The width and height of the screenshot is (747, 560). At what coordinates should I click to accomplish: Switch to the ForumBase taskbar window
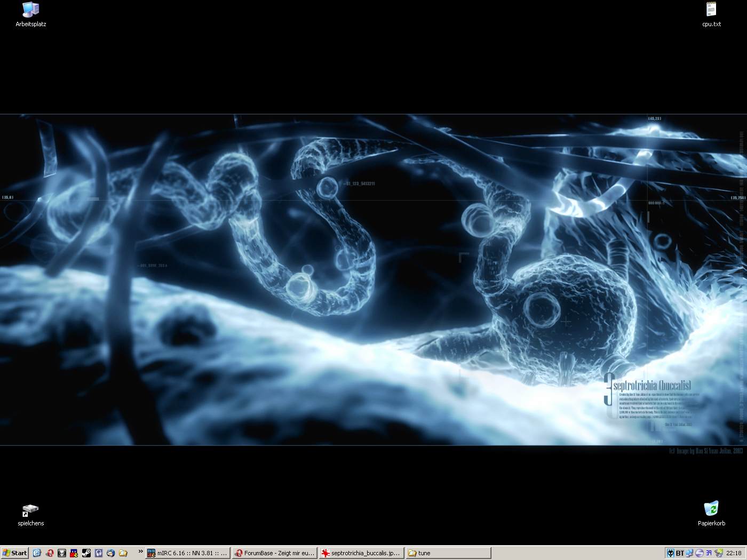click(274, 553)
